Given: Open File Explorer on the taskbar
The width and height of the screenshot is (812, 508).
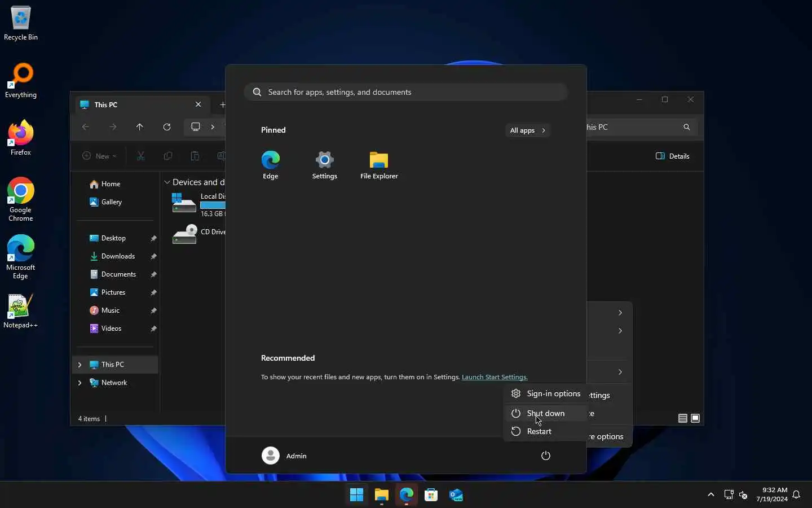Looking at the screenshot, I should point(382,495).
